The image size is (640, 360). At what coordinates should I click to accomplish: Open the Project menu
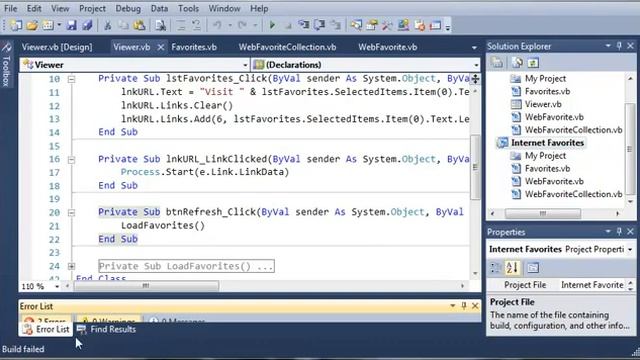pos(92,8)
